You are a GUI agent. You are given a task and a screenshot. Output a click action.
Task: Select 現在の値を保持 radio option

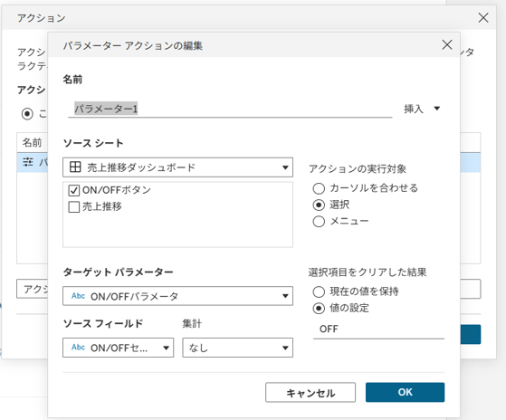click(x=319, y=291)
